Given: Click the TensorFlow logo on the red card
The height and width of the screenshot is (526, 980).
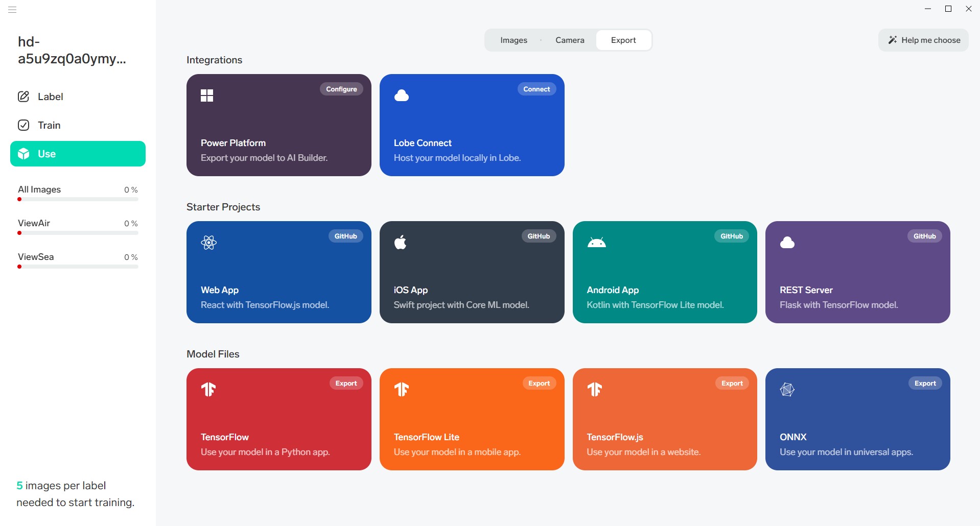Looking at the screenshot, I should (x=208, y=390).
